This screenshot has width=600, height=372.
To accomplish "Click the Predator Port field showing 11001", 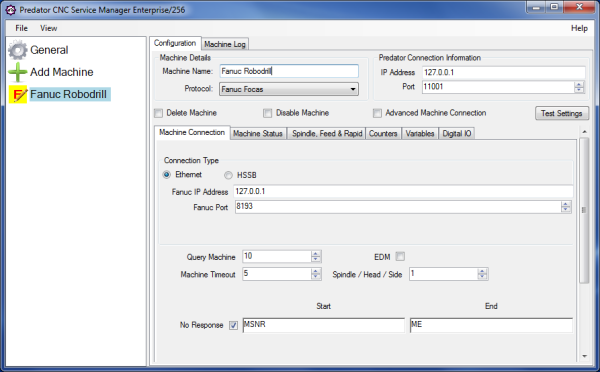I will [498, 87].
